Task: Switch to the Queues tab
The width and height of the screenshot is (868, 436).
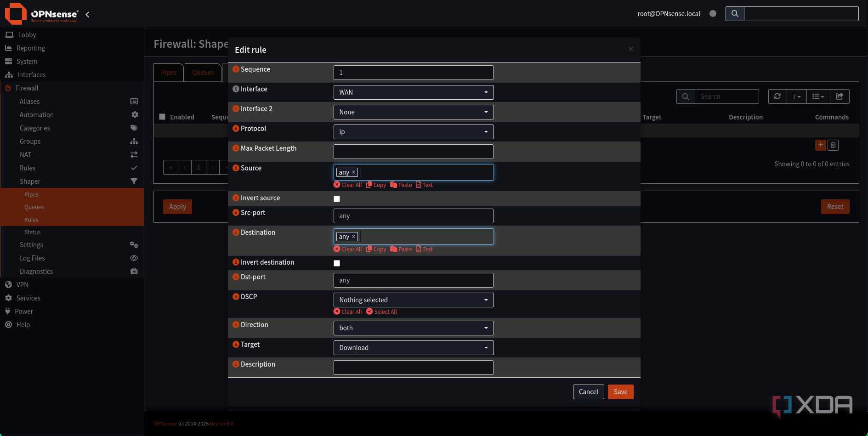Action: tap(203, 73)
